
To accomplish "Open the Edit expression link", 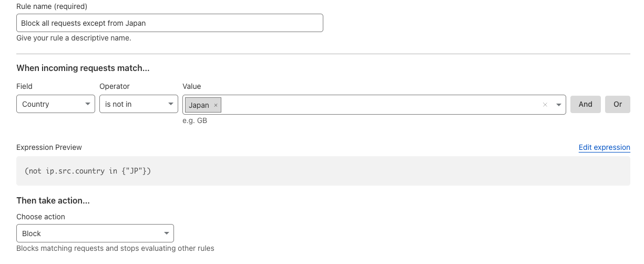I will click(x=605, y=147).
